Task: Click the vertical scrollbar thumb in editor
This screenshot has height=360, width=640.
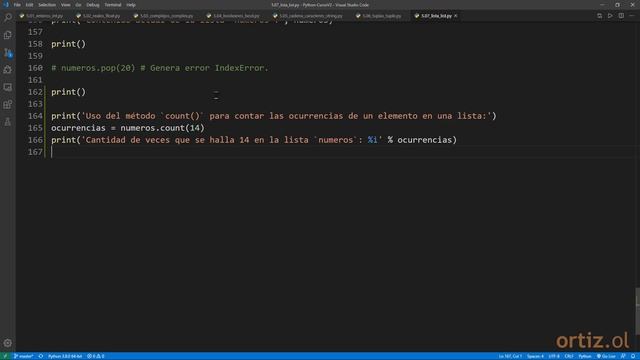Action: tap(638, 311)
